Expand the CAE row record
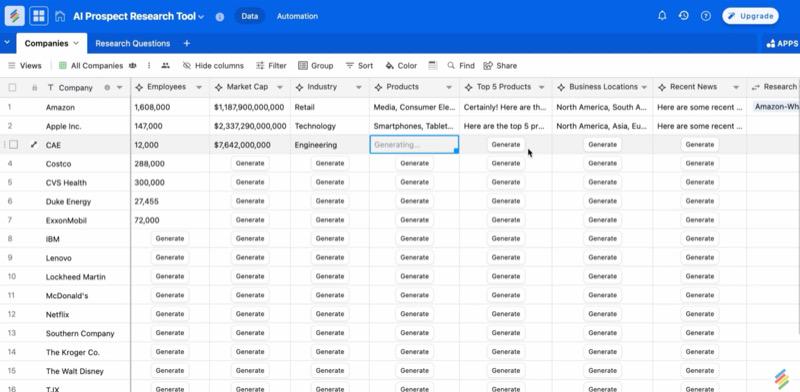800x392 pixels. (34, 145)
